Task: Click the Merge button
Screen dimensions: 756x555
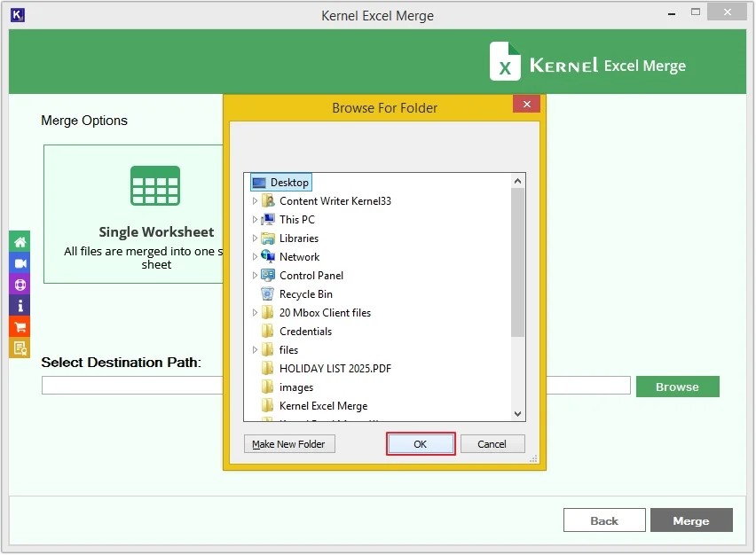Action: pyautogui.click(x=691, y=520)
